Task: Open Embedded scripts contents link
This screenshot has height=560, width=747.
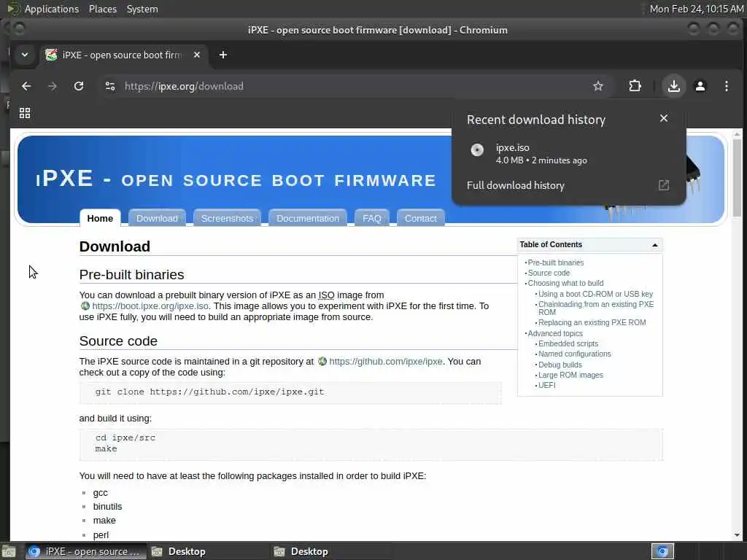Action: click(x=568, y=343)
